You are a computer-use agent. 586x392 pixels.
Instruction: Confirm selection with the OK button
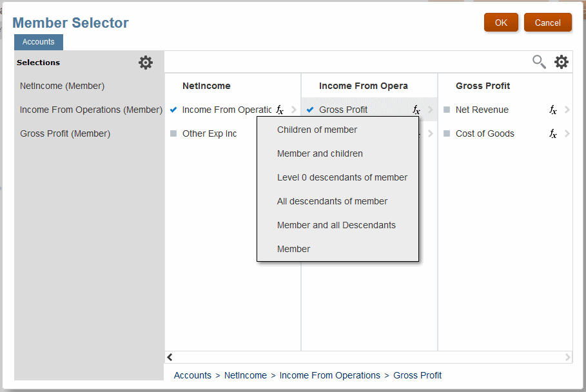501,23
